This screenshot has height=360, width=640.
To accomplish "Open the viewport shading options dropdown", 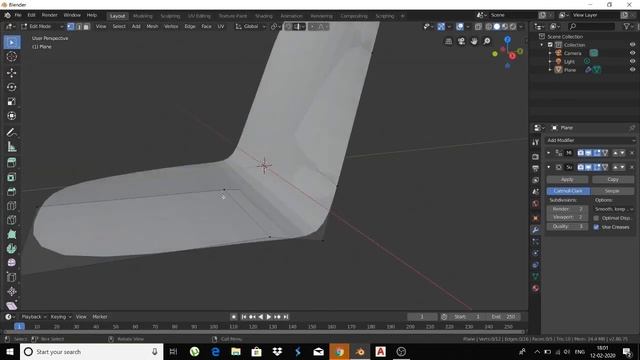I will click(x=521, y=27).
